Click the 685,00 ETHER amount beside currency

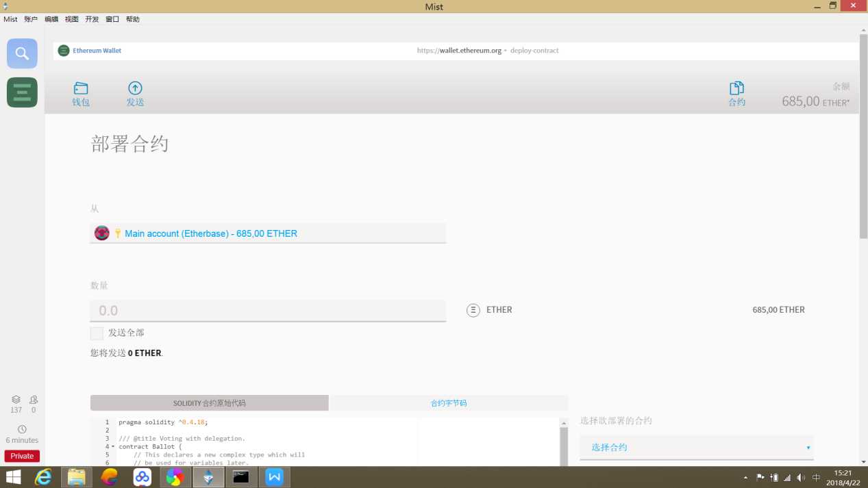(x=778, y=310)
